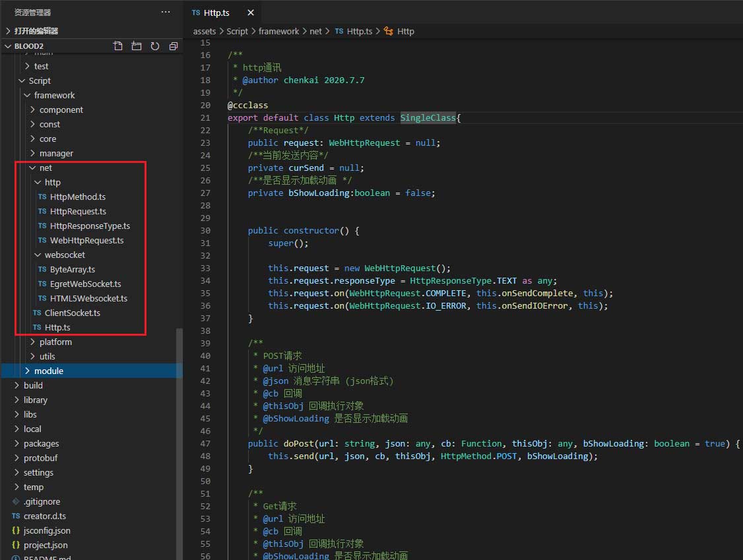Click the New File icon in BLOOD2 header
This screenshot has height=560, width=743.
click(x=118, y=46)
